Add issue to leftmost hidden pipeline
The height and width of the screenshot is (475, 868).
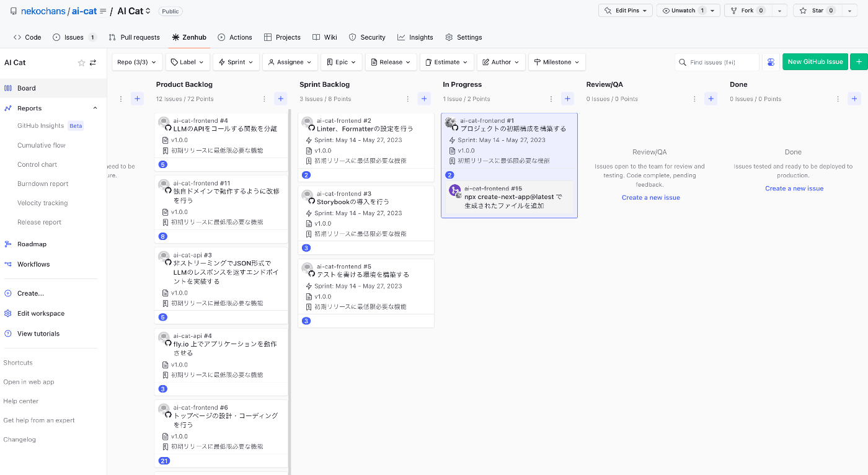pyautogui.click(x=137, y=99)
